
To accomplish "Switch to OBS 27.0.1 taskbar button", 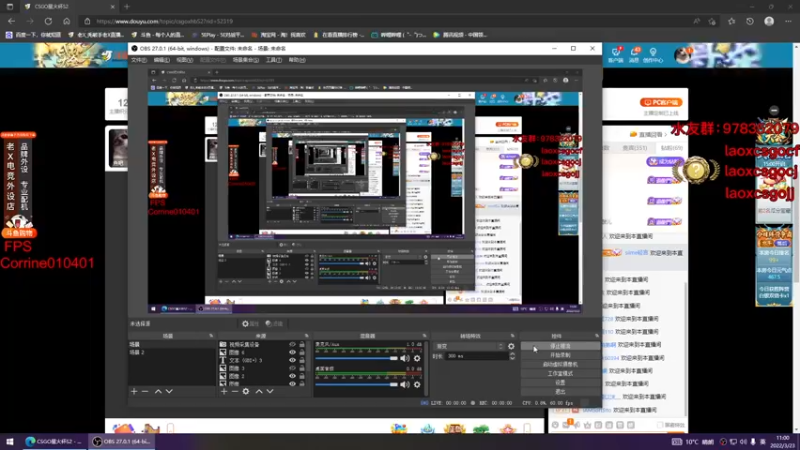I will tap(121, 442).
